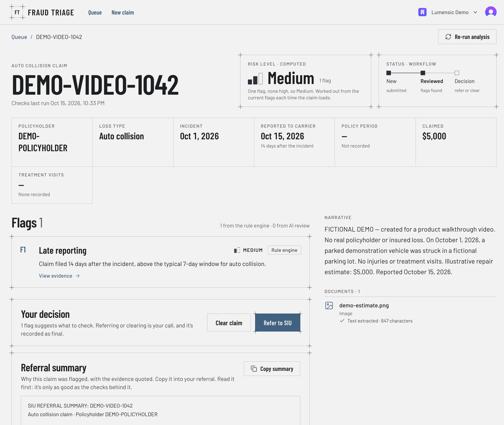Screen dimensions: 504x425
Task: Click 'Text extracted · 647 characters' status
Action: coord(380,321)
